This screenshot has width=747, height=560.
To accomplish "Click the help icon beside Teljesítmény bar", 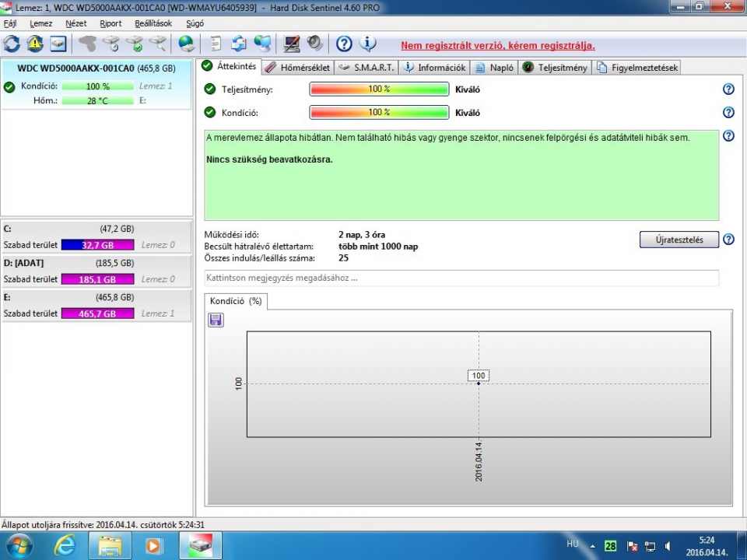I will 728,89.
